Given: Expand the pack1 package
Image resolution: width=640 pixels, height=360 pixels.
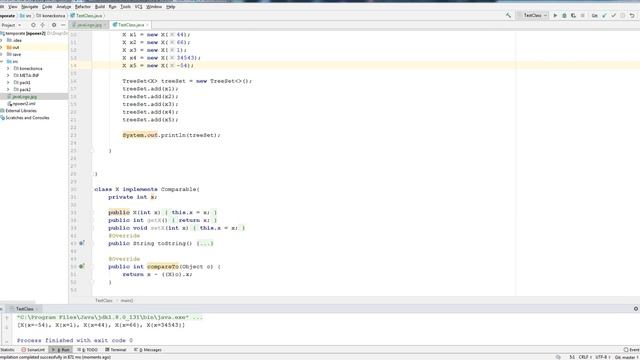Looking at the screenshot, I should [x=8, y=82].
